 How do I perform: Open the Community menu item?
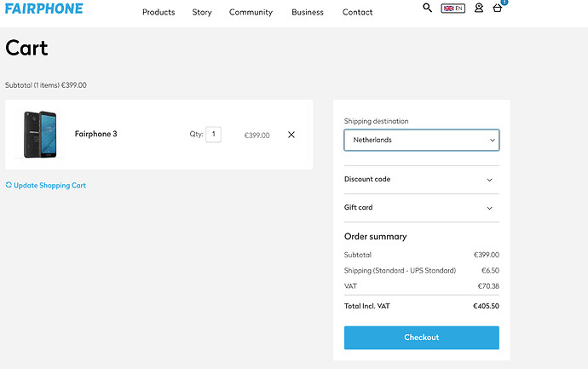click(251, 13)
